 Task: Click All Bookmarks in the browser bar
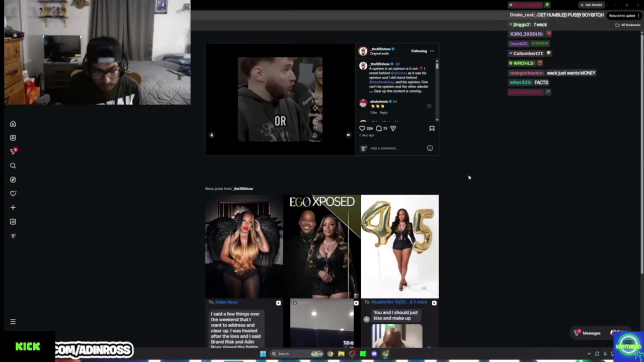pyautogui.click(x=628, y=25)
